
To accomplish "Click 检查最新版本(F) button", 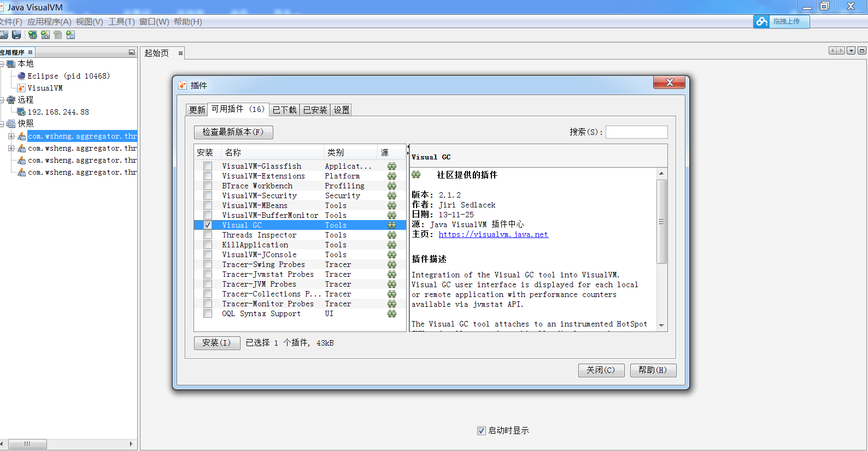I will pos(233,132).
